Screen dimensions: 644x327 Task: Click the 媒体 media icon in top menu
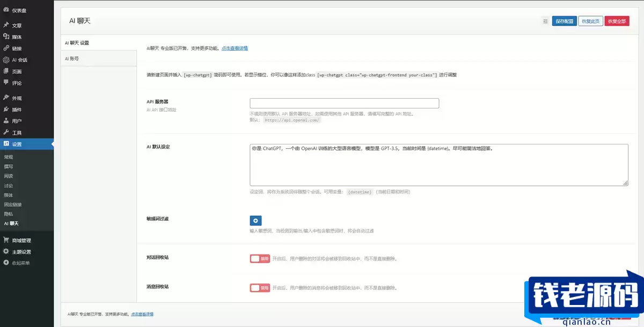(6, 37)
